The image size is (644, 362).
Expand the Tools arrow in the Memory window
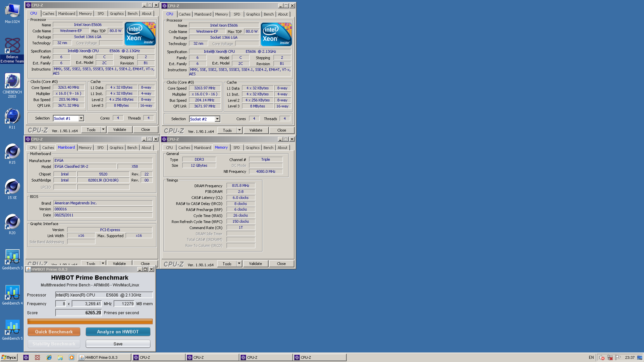(x=239, y=264)
